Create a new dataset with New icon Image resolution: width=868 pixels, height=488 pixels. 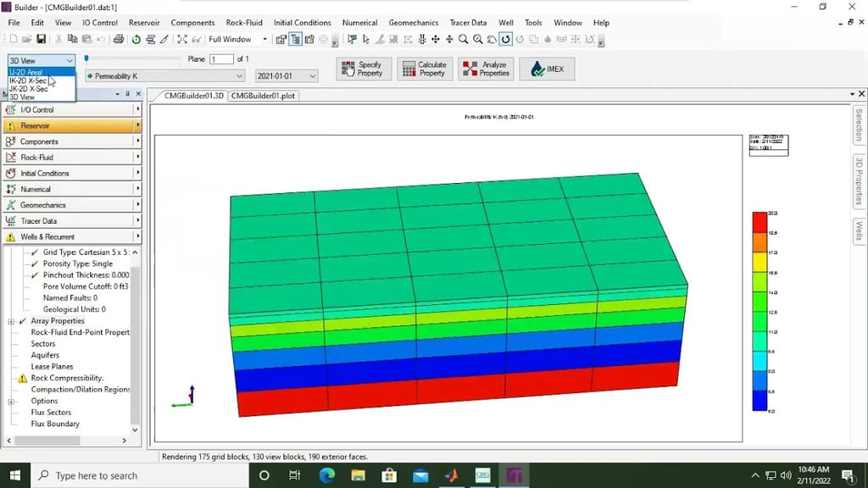[14, 39]
